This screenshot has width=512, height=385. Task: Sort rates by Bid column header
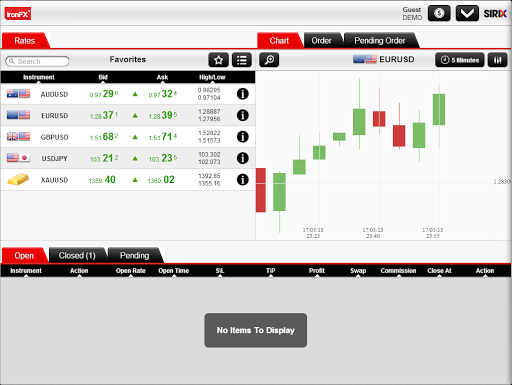point(103,77)
